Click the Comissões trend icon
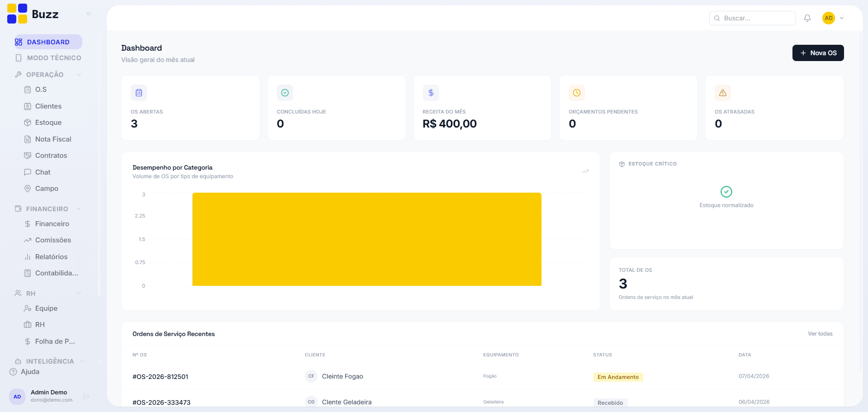 point(28,240)
